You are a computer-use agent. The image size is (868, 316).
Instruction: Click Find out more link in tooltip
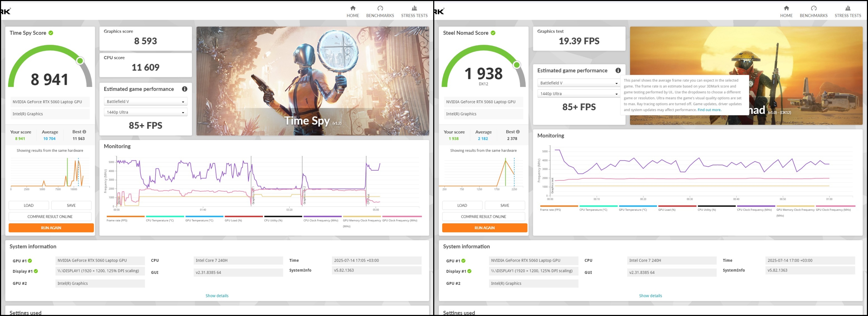(709, 110)
